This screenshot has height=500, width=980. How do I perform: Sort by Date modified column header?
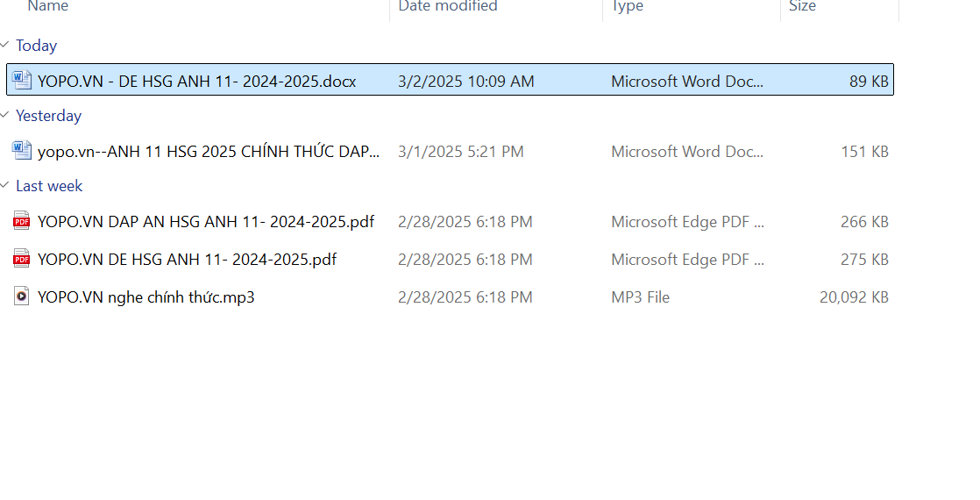click(448, 7)
